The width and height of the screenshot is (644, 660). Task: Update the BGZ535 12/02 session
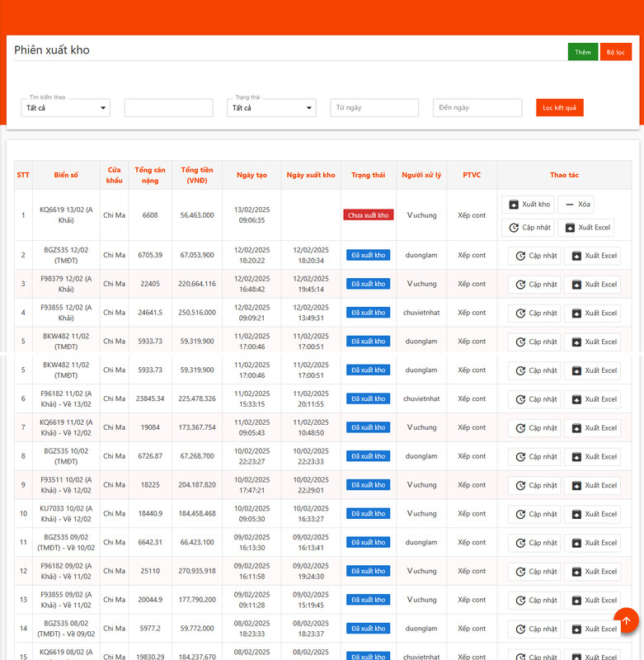(x=534, y=256)
